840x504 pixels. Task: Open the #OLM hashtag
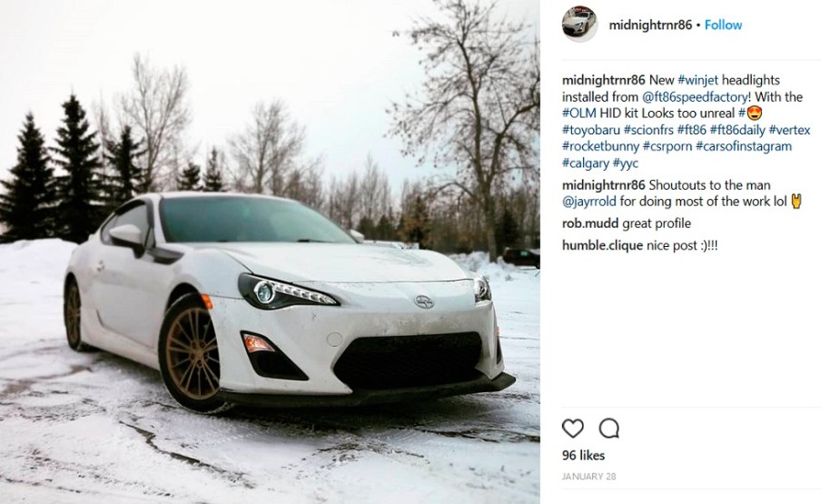(579, 114)
